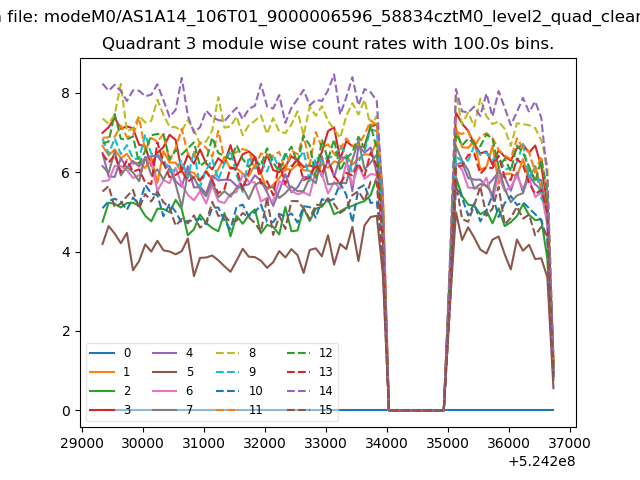
Task: Select legend label 4
Action: point(189,353)
